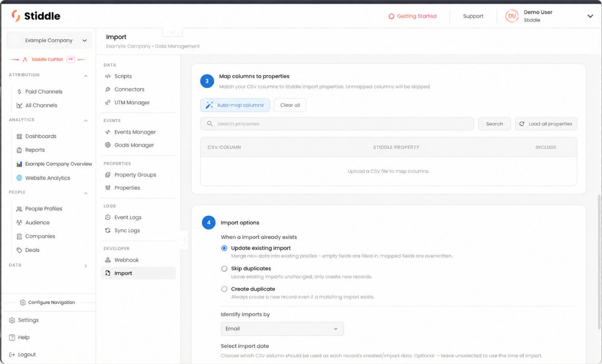
Task: Click Auto-map columns button
Action: coord(235,105)
